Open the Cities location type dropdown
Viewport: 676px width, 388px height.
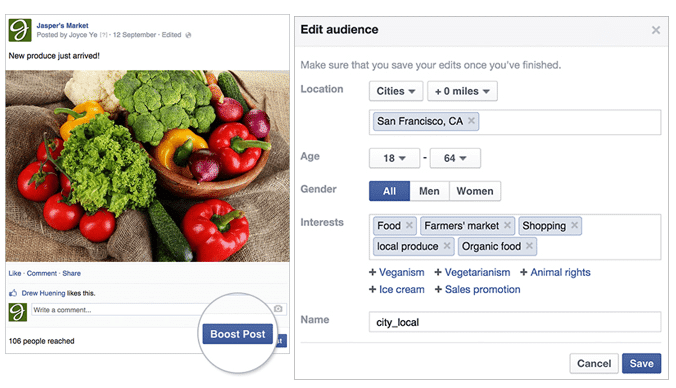(396, 91)
